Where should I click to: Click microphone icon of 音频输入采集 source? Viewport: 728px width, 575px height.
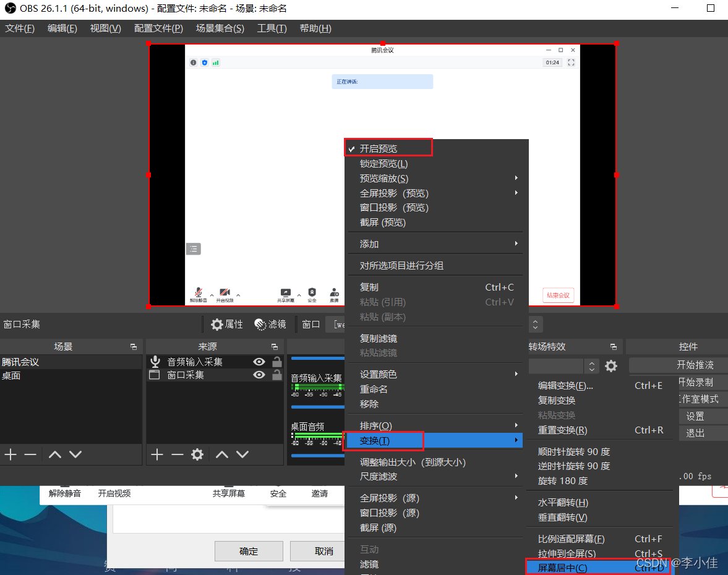[155, 362]
